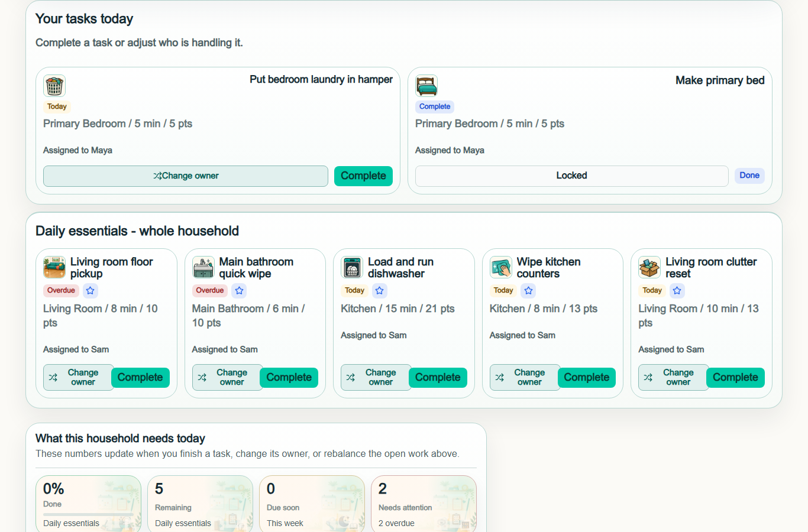Click the Locked button on Make primary bed
The image size is (808, 532).
(x=571, y=176)
